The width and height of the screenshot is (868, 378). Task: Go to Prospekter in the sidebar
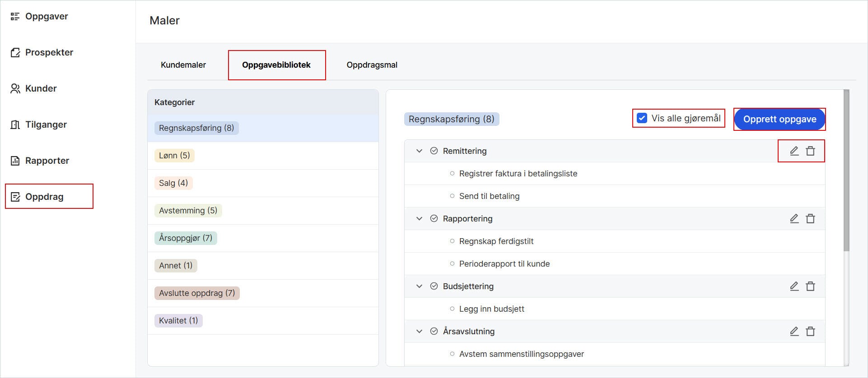[49, 53]
